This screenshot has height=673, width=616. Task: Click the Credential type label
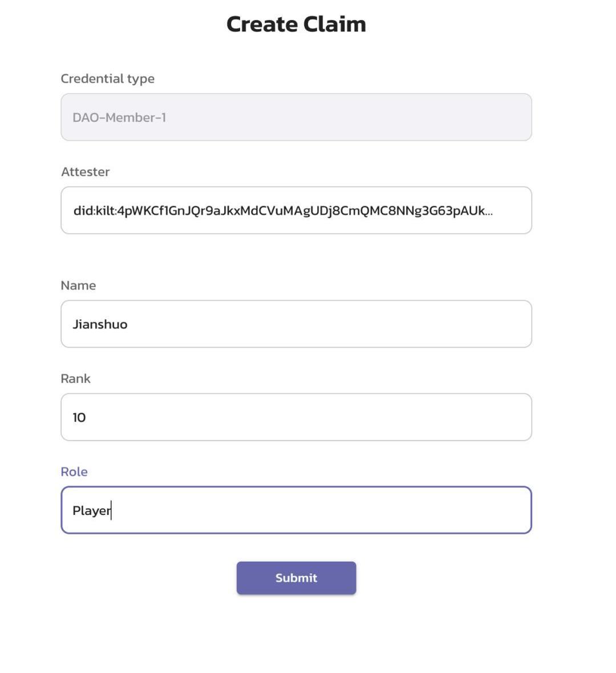107,78
